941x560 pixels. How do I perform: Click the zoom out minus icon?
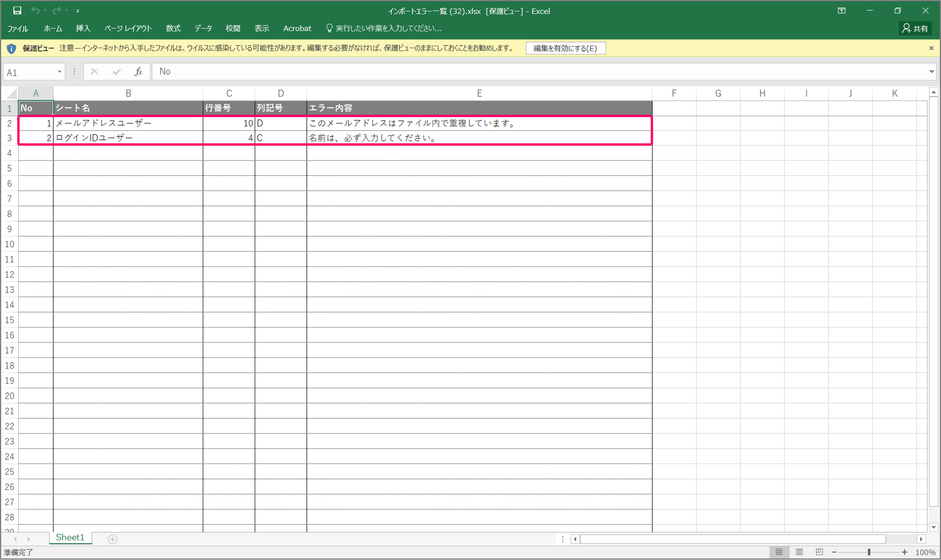coord(834,552)
